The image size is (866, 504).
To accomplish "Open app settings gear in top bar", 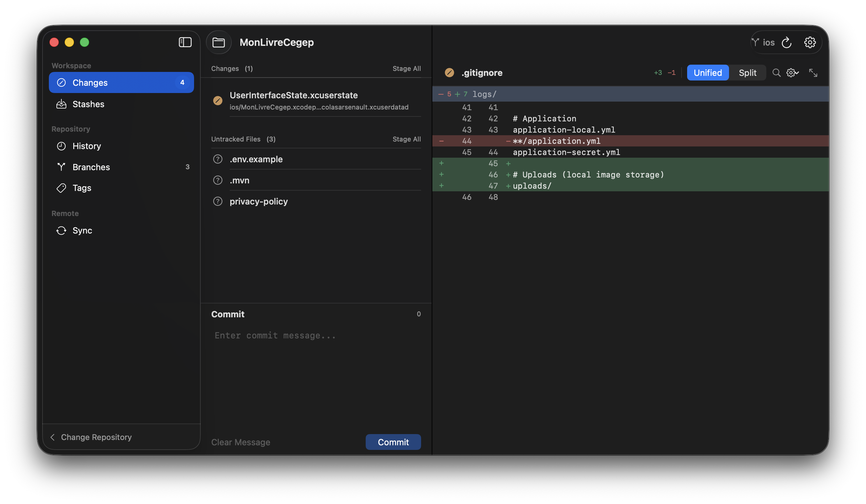I will (810, 42).
